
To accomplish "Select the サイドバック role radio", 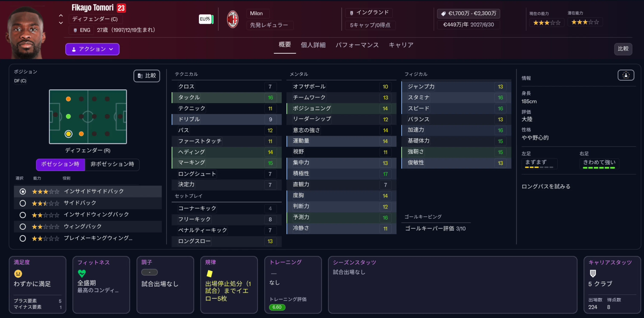I will 23,203.
